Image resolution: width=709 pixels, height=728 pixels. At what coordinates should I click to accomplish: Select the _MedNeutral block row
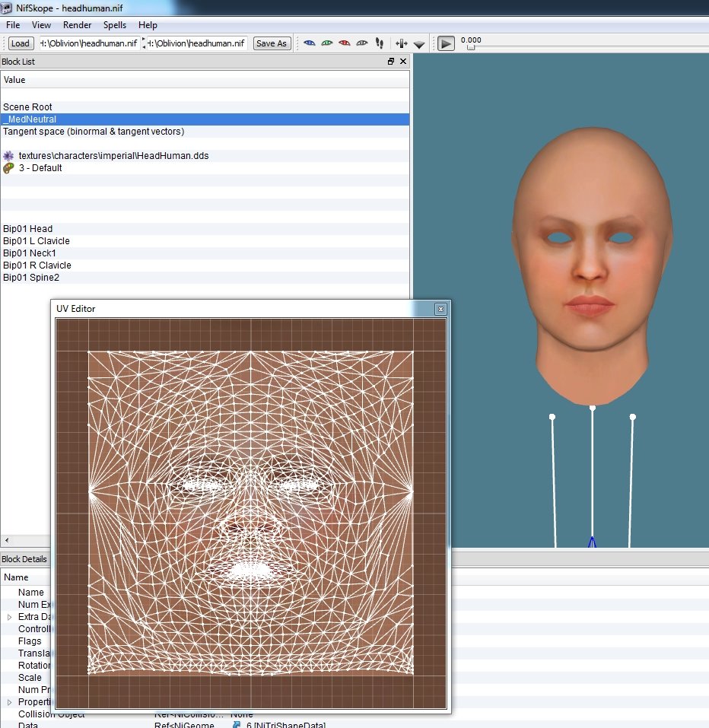click(205, 119)
